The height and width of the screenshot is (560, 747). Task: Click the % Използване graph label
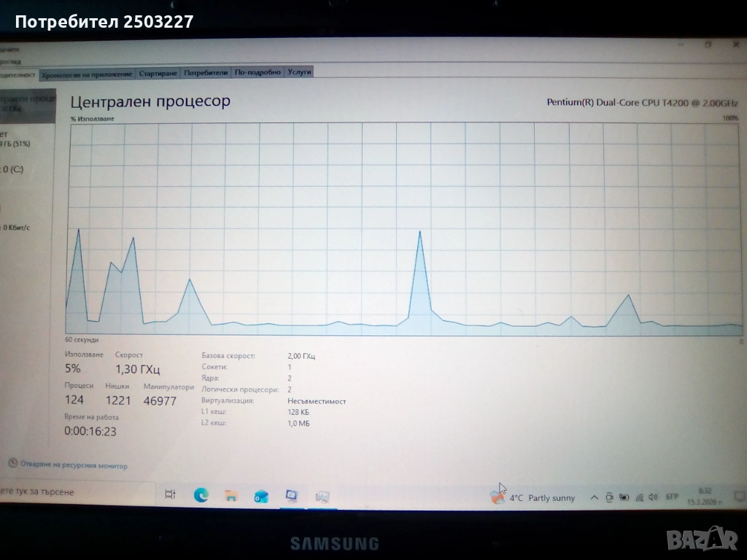(93, 119)
